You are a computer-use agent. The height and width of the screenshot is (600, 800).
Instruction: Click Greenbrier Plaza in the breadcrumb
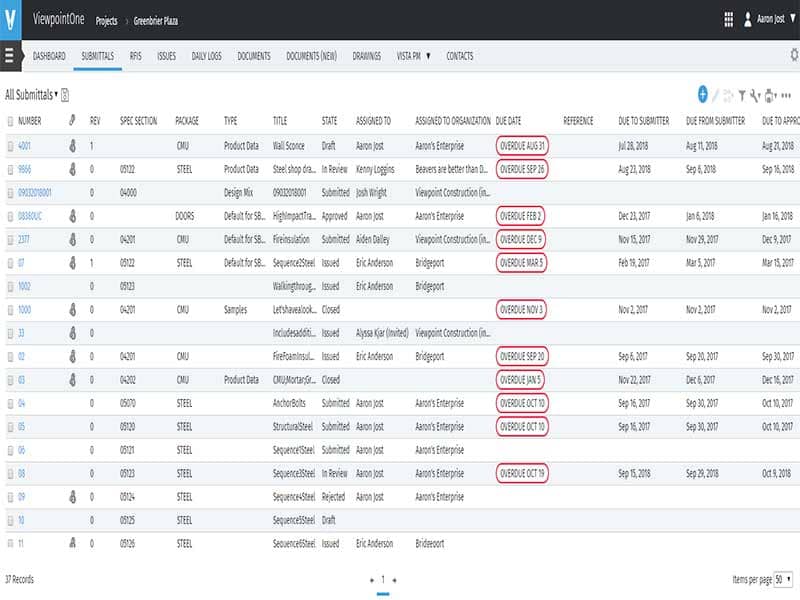[158, 19]
